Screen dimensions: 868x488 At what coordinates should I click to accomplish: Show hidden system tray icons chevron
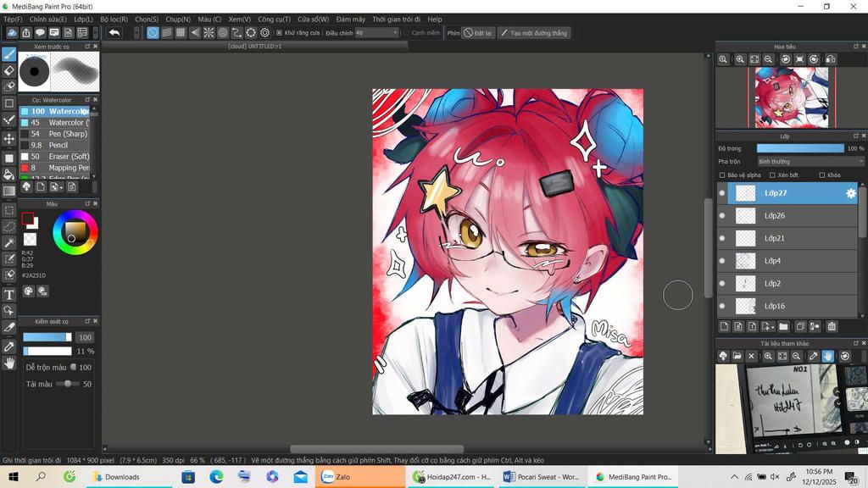click(x=734, y=476)
